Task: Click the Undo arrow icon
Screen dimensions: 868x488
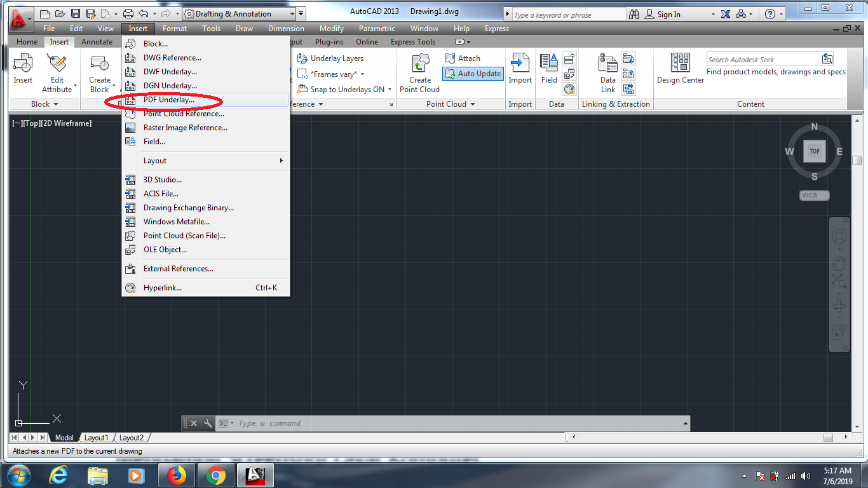Action: coord(144,13)
